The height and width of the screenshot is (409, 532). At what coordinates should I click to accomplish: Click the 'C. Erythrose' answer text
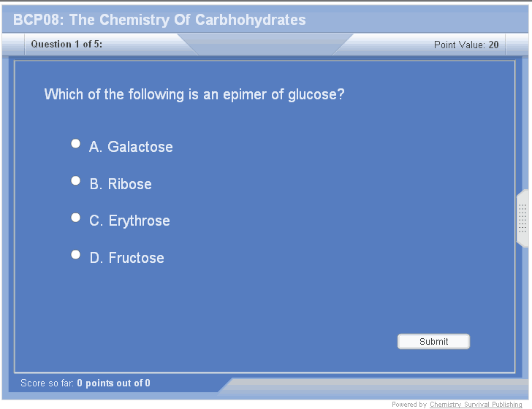pyautogui.click(x=130, y=221)
